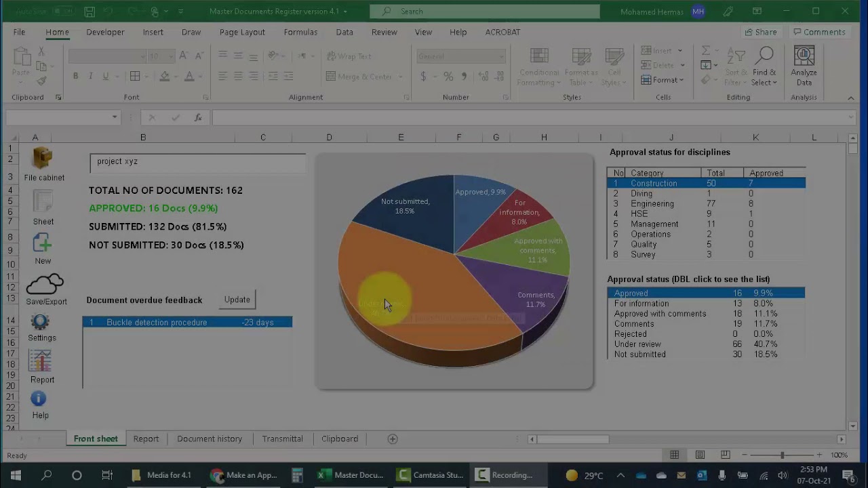Open the Report chart icon
Screen dimensions: 868x488
(41, 361)
